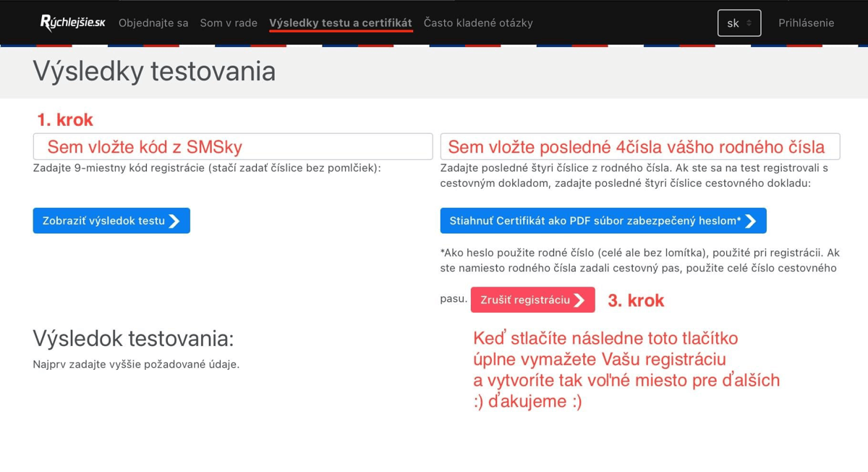Go to Objednajte sa page

[153, 23]
